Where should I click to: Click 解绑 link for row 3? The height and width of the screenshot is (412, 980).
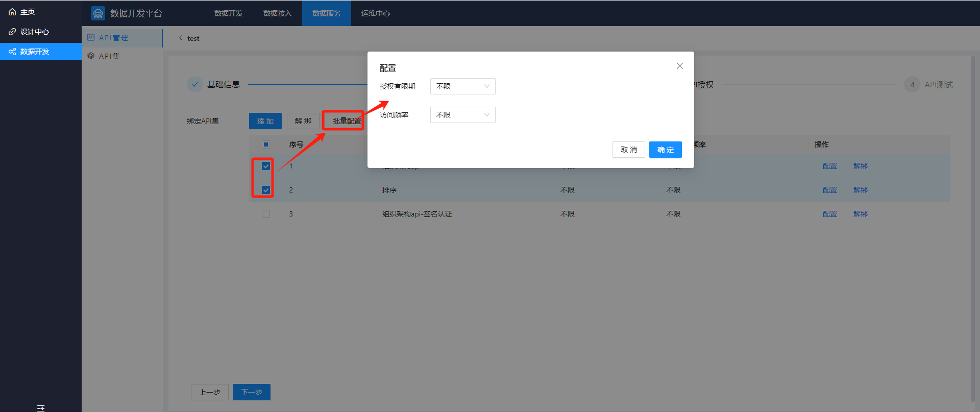(860, 214)
